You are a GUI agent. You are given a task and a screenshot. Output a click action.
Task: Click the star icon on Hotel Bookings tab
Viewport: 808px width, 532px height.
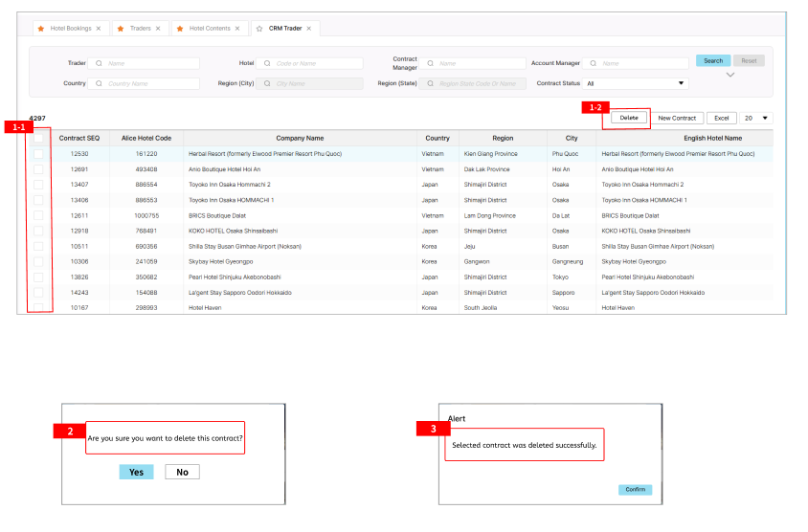click(40, 29)
